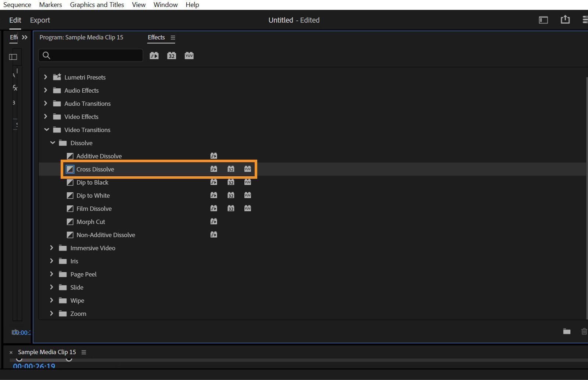Expand the Immersive Video folder

click(x=51, y=248)
